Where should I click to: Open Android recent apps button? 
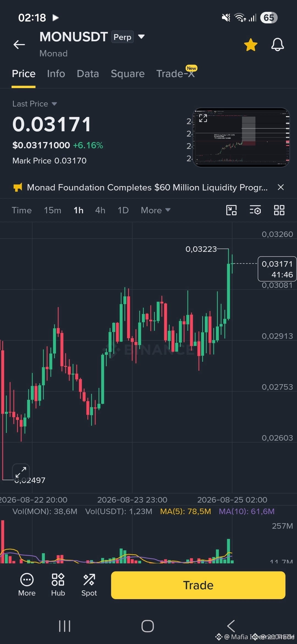click(x=65, y=626)
